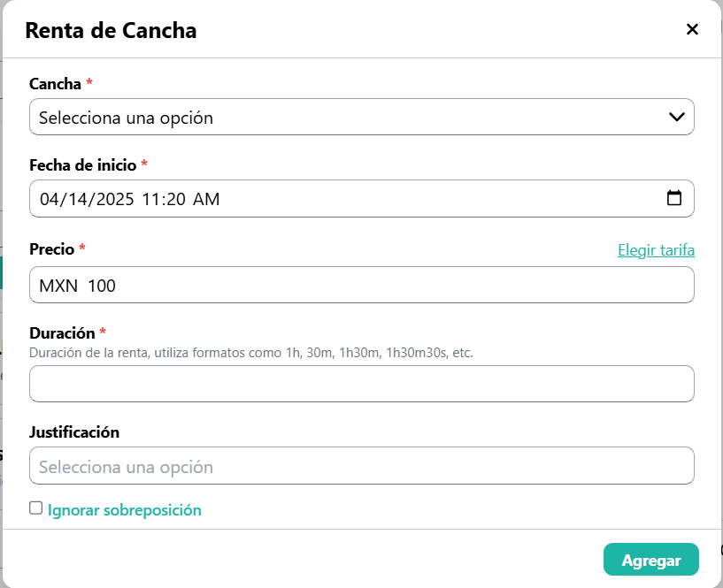Select the AM period in time field
The height and width of the screenshot is (588, 723).
pyautogui.click(x=206, y=199)
